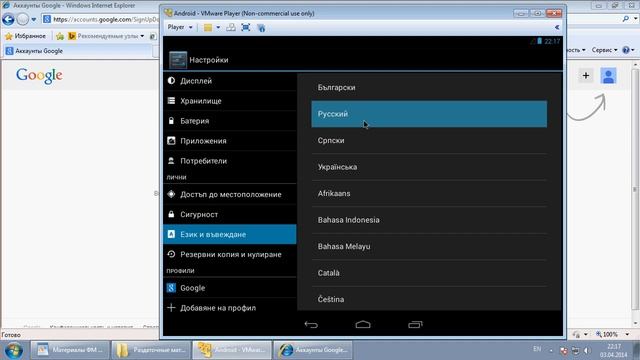Click the EN language indicator in tray
Image resolution: width=640 pixels, height=360 pixels.
coord(537,349)
